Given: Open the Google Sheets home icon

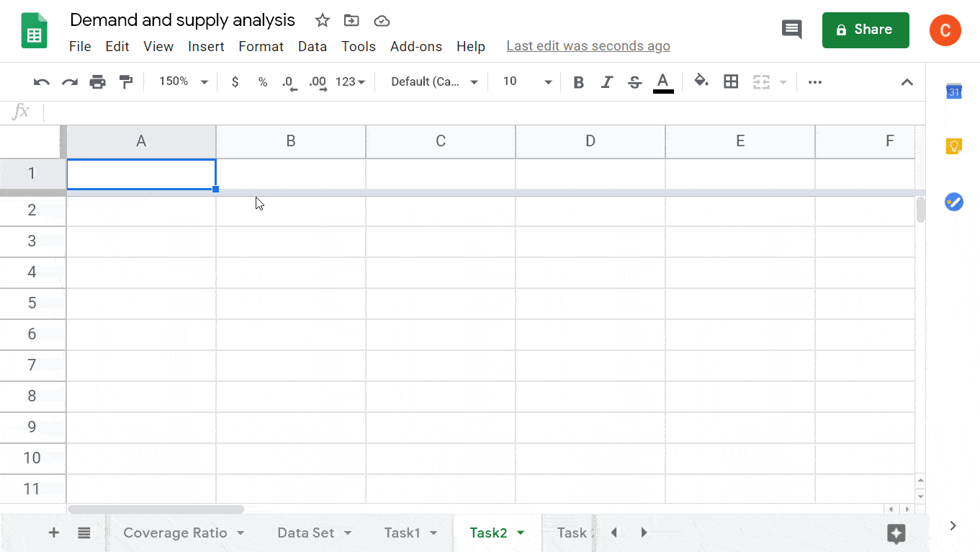Looking at the screenshot, I should click(34, 30).
